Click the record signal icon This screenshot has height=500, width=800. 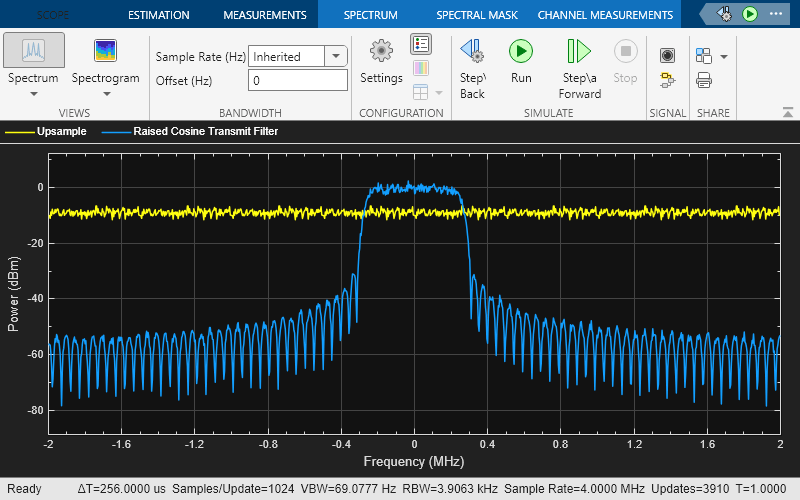click(667, 56)
